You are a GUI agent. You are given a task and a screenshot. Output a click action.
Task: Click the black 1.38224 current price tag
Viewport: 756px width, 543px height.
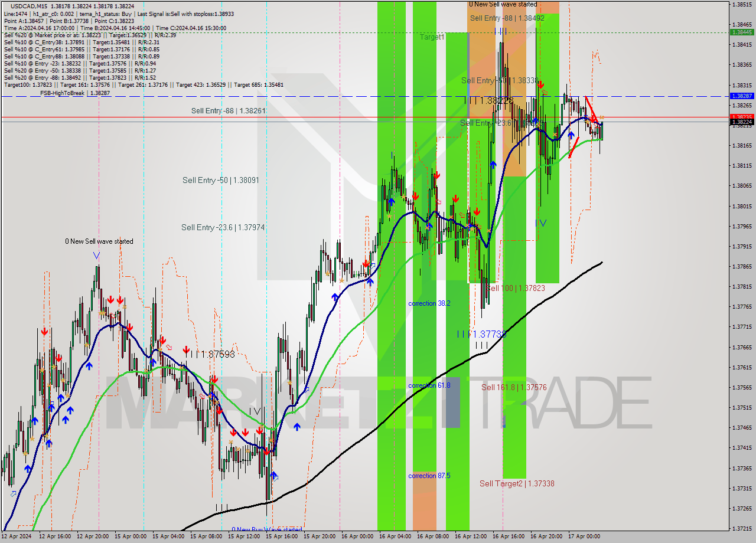click(x=742, y=122)
